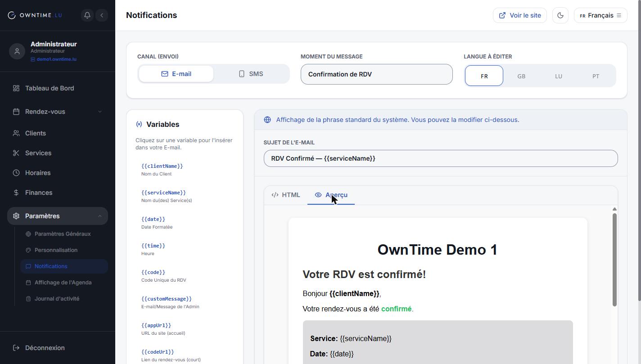The height and width of the screenshot is (364, 641).
Task: Click the Paramètres gear icon
Action: (16, 216)
